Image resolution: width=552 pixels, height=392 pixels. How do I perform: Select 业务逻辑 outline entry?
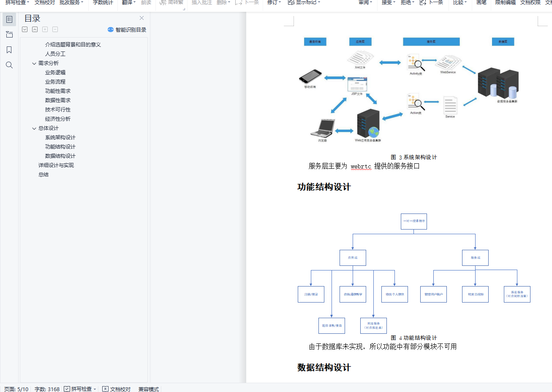click(x=55, y=72)
